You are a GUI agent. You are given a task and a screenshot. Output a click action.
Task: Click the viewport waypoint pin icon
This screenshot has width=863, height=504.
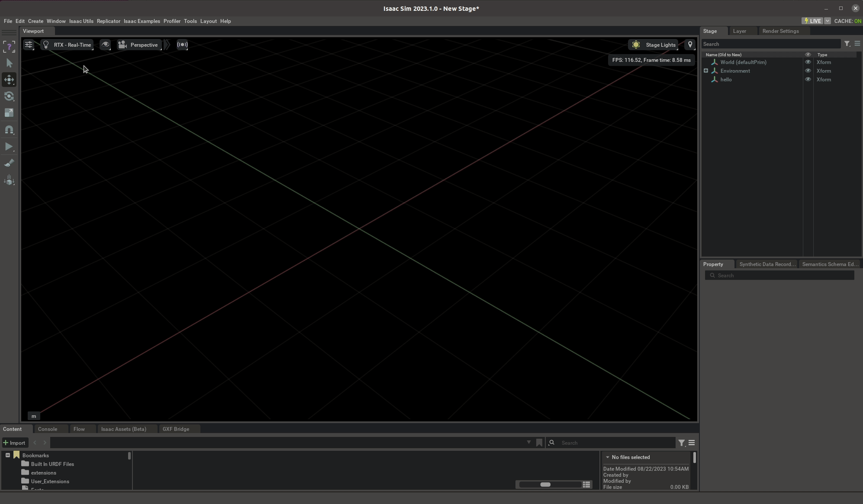point(690,45)
